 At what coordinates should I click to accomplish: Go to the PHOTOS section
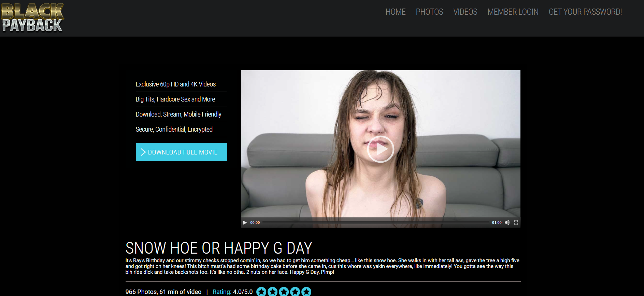[429, 12]
